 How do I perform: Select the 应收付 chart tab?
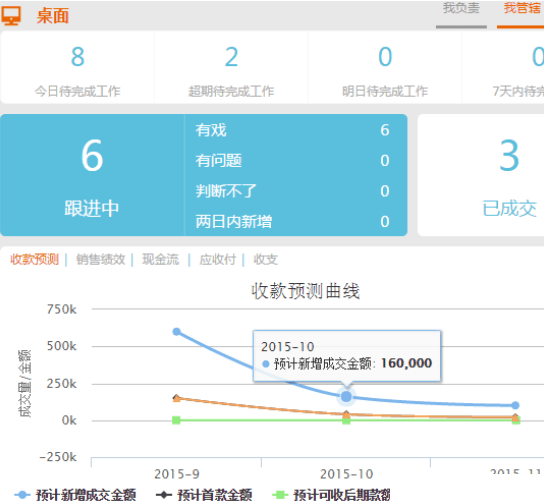218,259
